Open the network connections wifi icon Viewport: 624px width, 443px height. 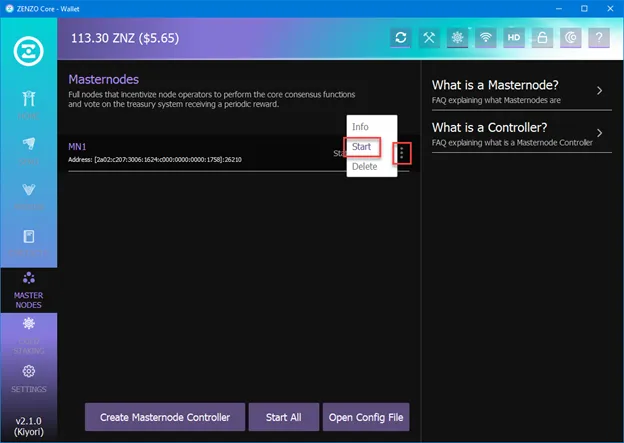tap(486, 38)
